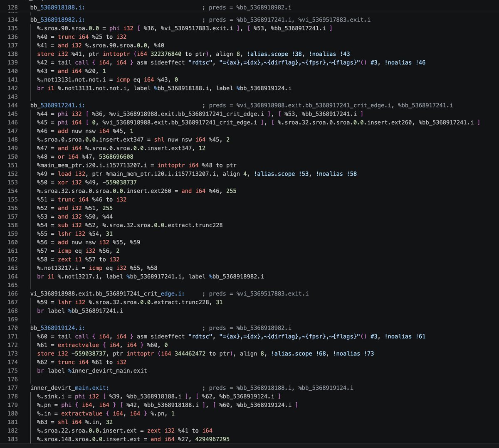Screen dimensions: 499x448
Task: Click line number 164 in the gutter
Action: click(12, 276)
